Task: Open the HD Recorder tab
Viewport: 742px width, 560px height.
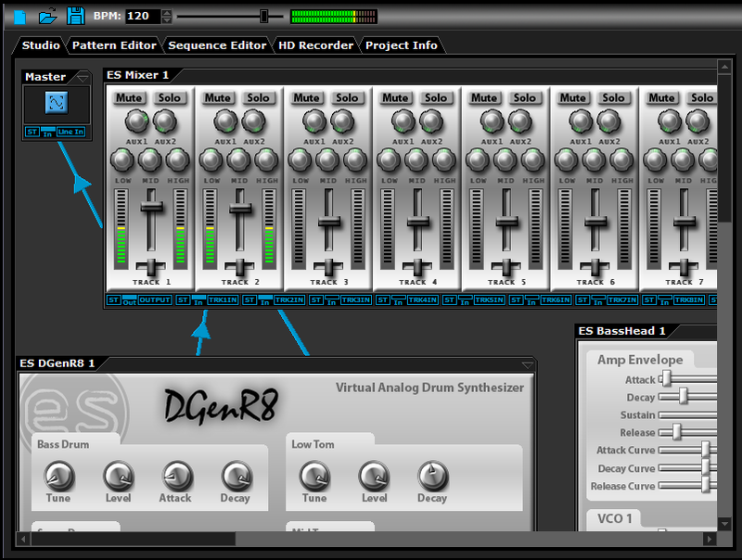Action: (315, 45)
